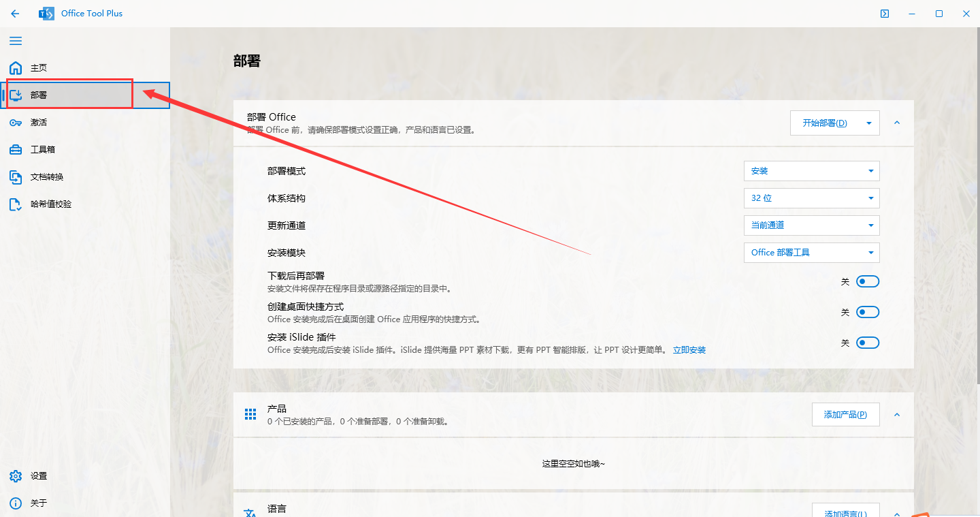Click the 工具箱 toolbox icon
980x517 pixels.
pos(16,149)
